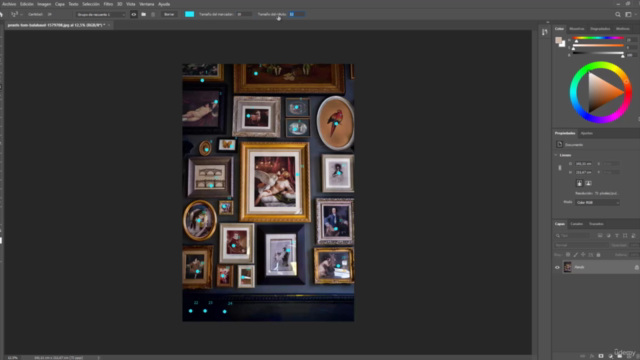The height and width of the screenshot is (360, 640).
Task: Select the Color panel tab
Action: 559,29
